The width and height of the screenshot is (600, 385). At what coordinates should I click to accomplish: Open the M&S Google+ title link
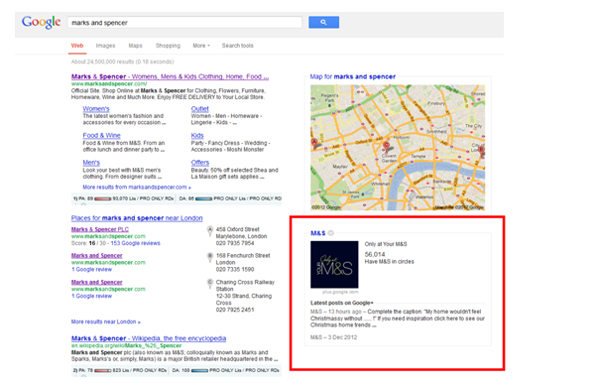point(318,233)
